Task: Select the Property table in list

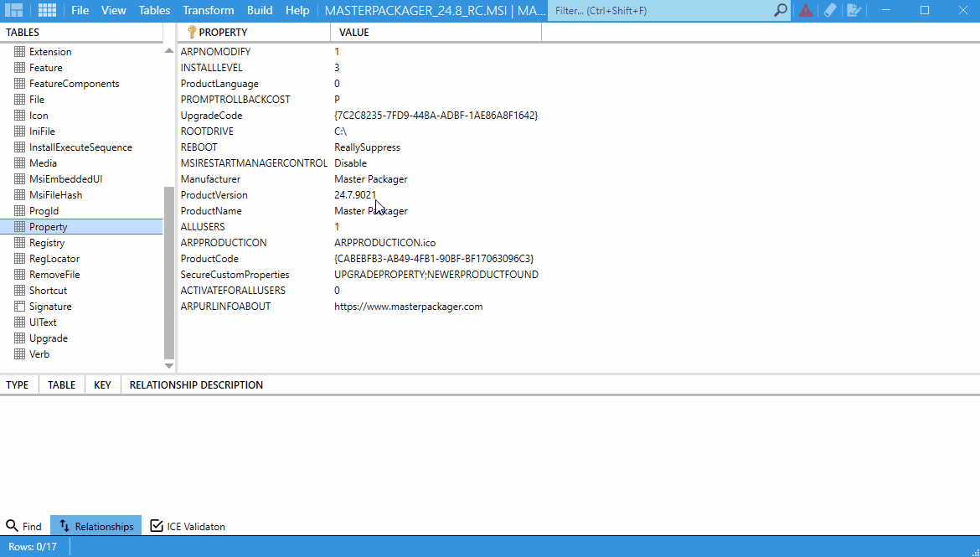Action: click(81, 227)
